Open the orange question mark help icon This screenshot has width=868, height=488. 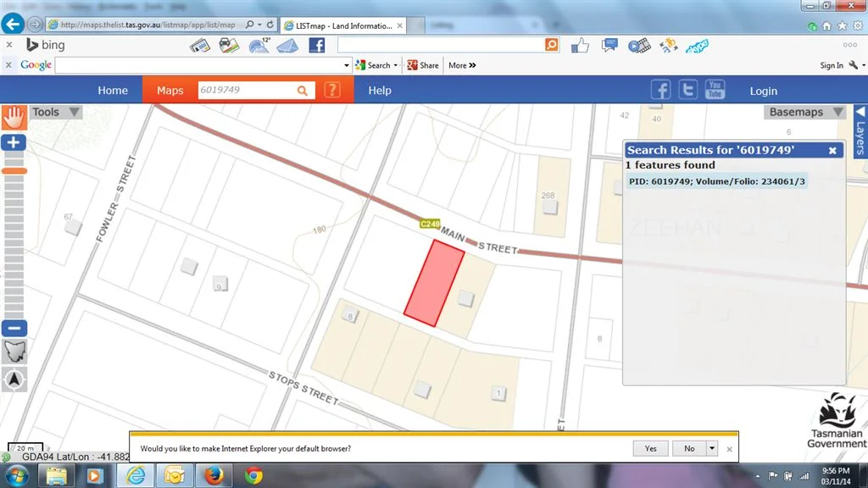[x=331, y=89]
